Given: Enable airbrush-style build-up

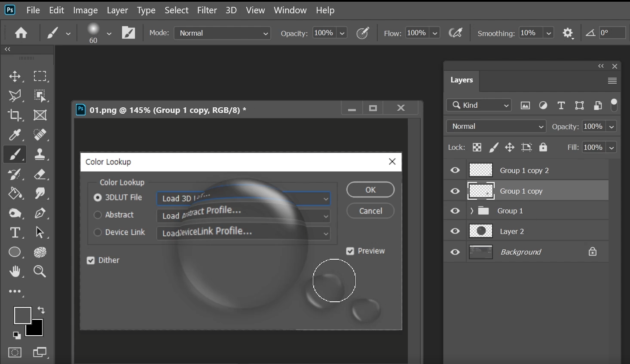Looking at the screenshot, I should 455,33.
